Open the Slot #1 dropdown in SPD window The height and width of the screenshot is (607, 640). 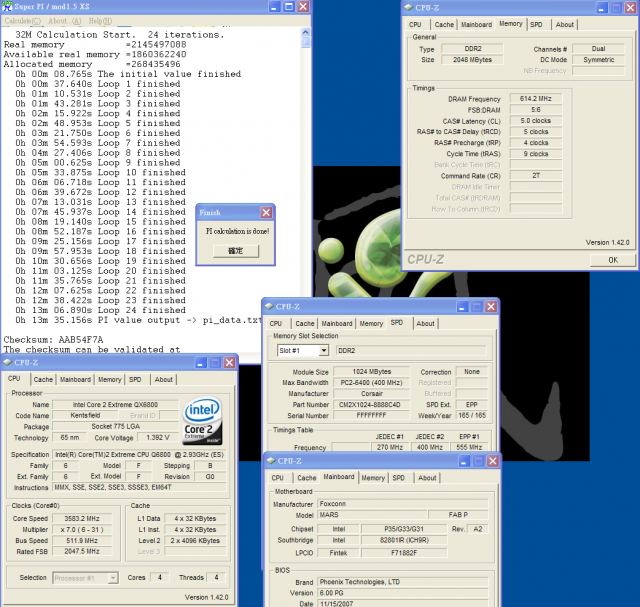(324, 350)
